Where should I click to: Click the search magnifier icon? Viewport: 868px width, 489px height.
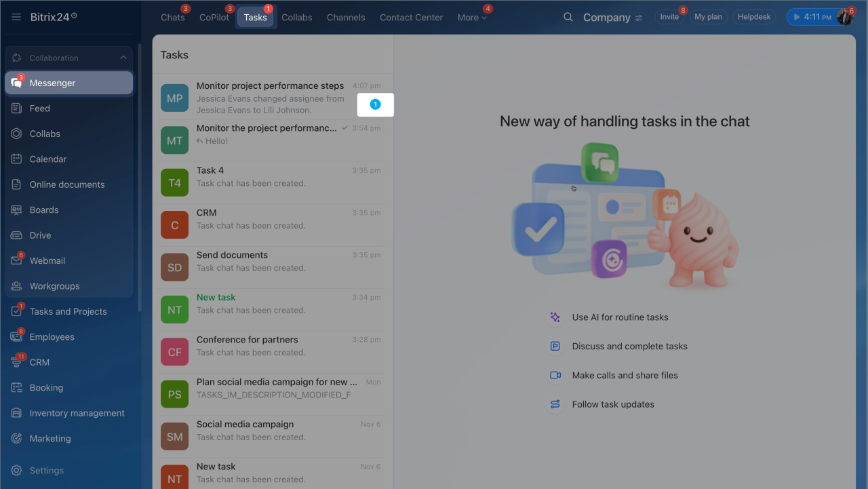[568, 17]
